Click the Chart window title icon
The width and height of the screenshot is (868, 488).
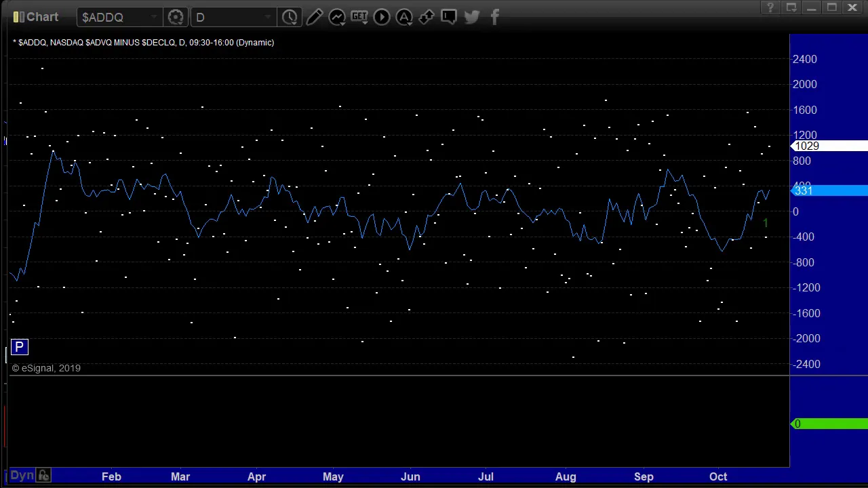click(x=18, y=17)
